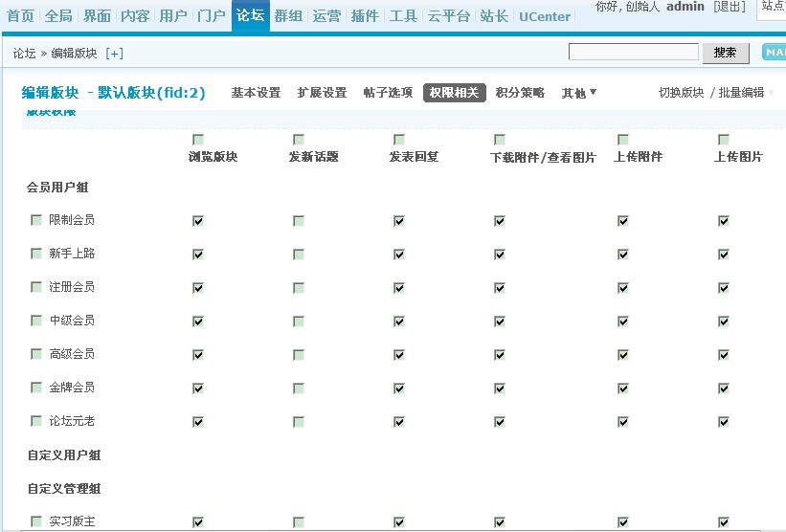786x532 pixels.
Task: Switch to 基本设置 tab
Action: [256, 93]
